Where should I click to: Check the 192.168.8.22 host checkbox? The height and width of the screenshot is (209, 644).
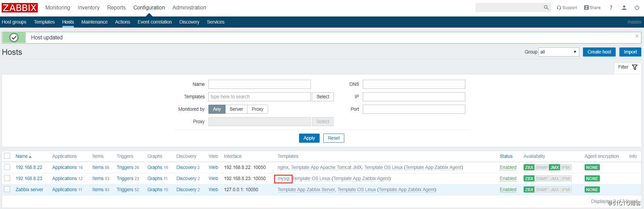coord(7,167)
